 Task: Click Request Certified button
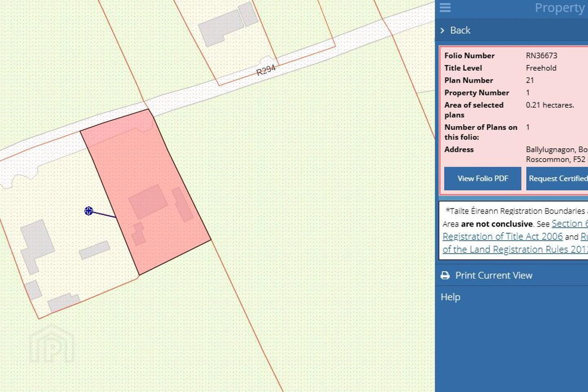point(557,178)
